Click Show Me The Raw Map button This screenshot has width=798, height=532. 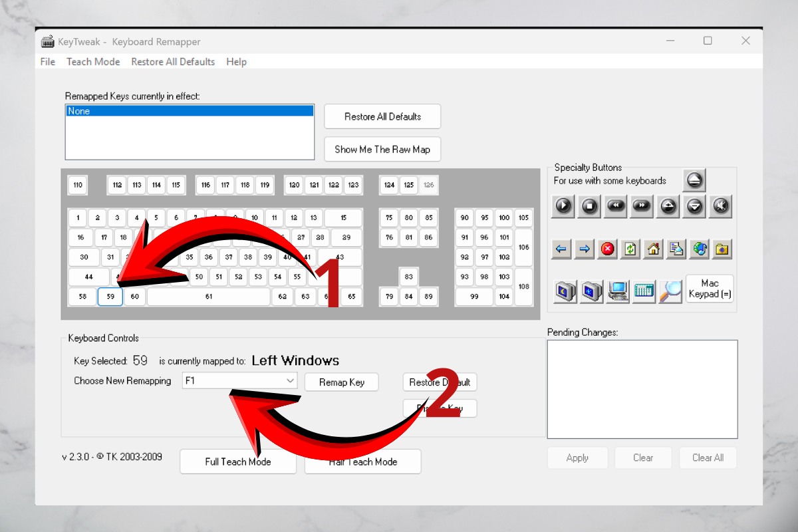click(382, 150)
